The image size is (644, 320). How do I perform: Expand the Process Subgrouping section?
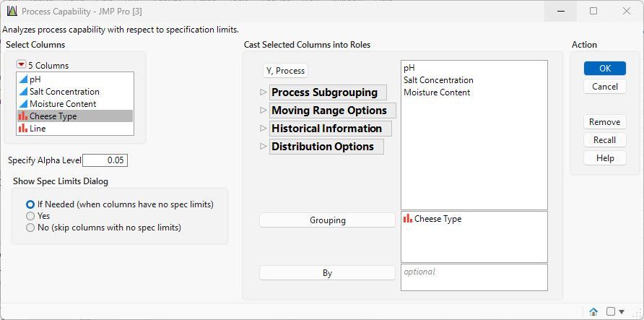(263, 92)
